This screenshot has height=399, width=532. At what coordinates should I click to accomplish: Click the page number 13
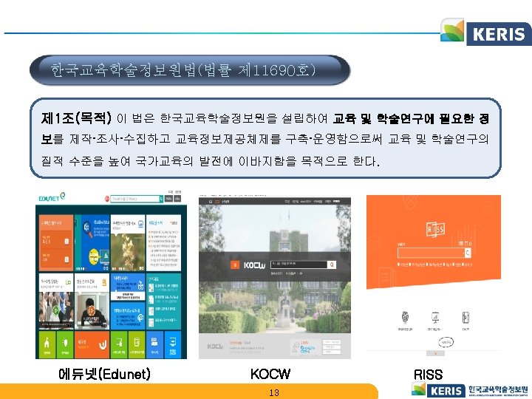point(274,393)
